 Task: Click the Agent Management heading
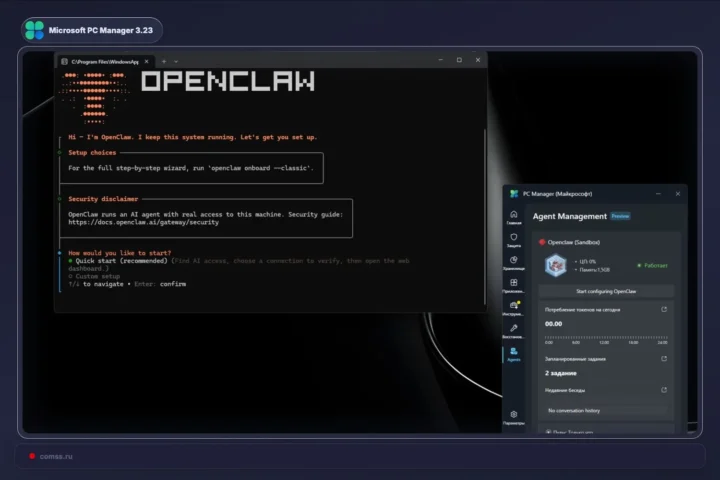569,216
